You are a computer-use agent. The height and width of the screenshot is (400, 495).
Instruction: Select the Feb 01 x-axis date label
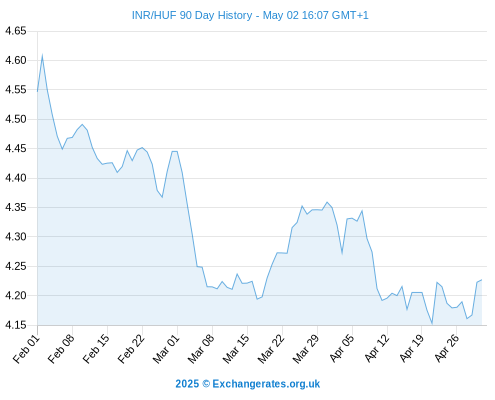(27, 349)
